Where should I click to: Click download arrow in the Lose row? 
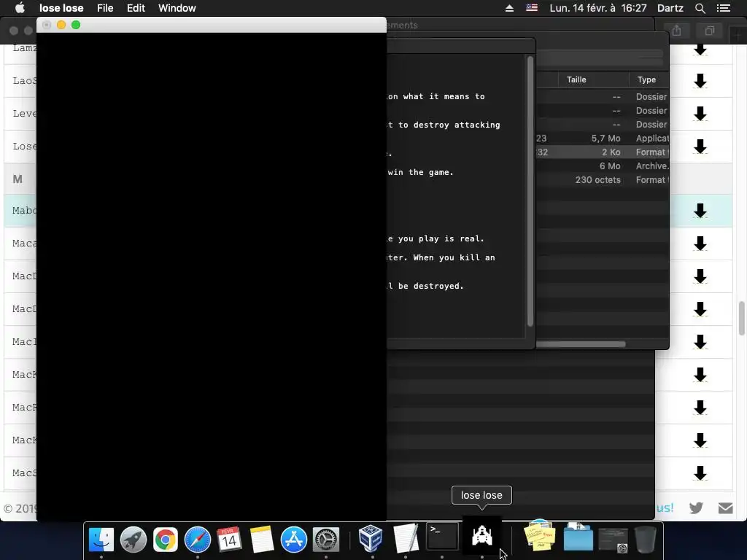click(x=700, y=146)
